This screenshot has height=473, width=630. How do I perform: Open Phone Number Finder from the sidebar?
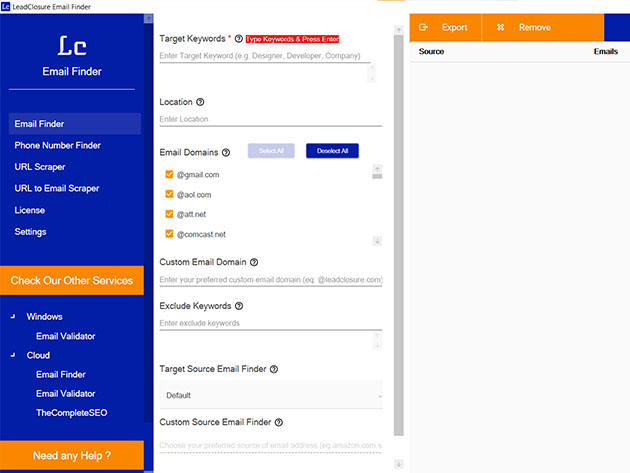coord(57,146)
